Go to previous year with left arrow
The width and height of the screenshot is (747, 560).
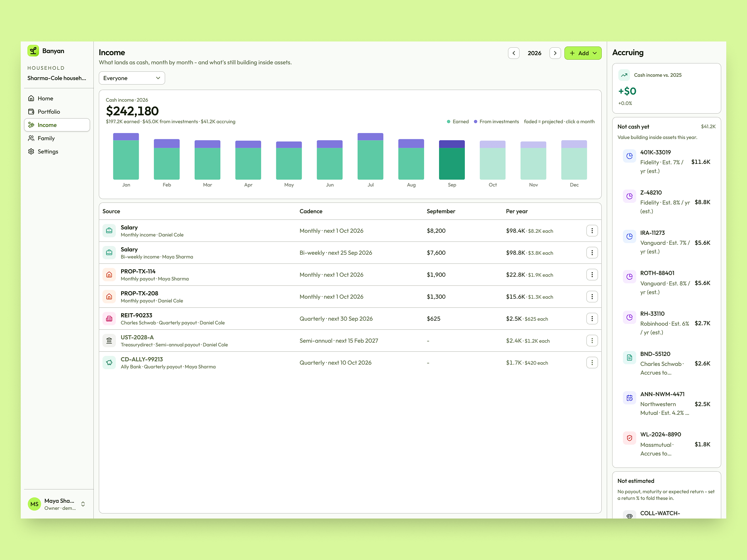(514, 53)
